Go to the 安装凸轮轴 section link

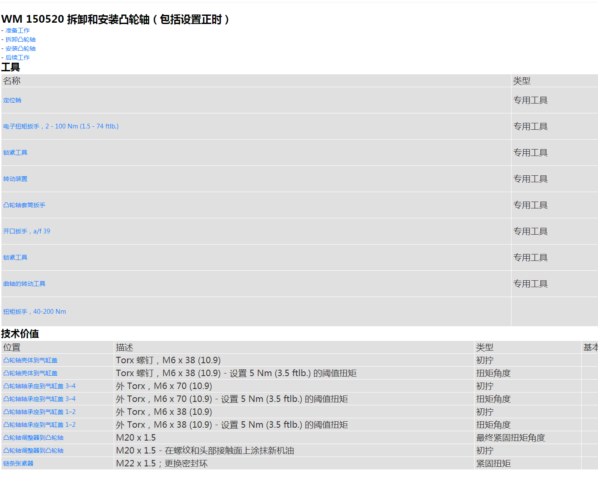20,49
